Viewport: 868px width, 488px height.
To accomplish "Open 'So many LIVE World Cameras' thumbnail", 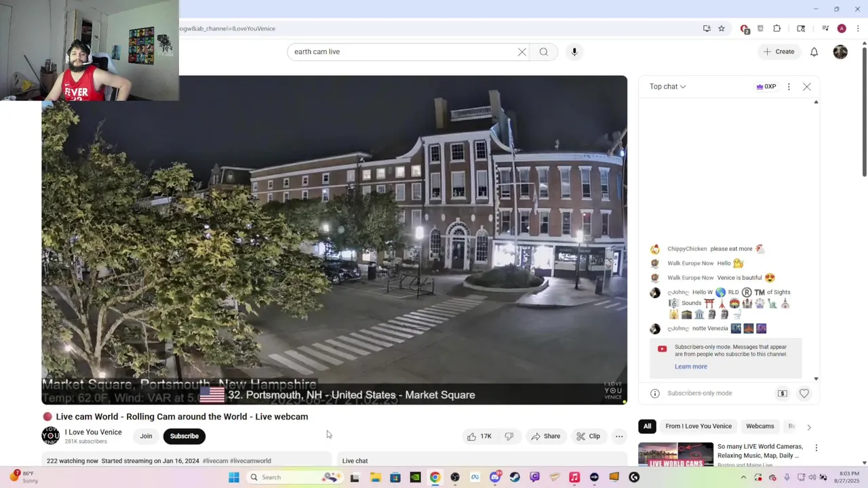I will [x=676, y=454].
